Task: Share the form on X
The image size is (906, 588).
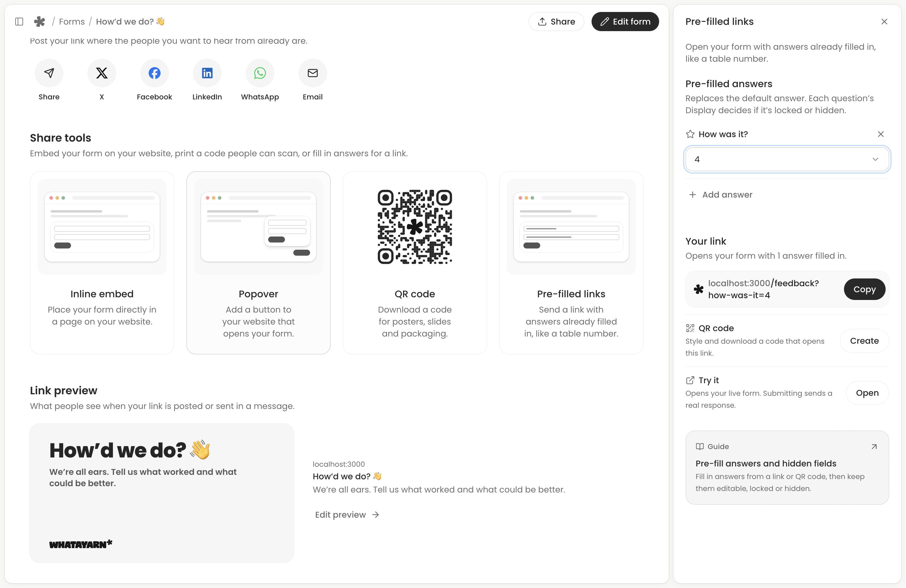Action: pyautogui.click(x=102, y=73)
